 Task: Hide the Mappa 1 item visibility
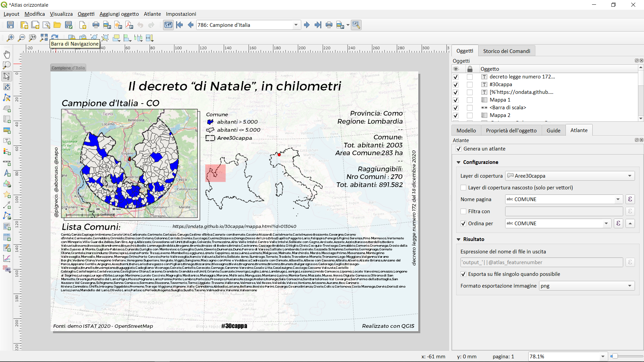click(455, 100)
